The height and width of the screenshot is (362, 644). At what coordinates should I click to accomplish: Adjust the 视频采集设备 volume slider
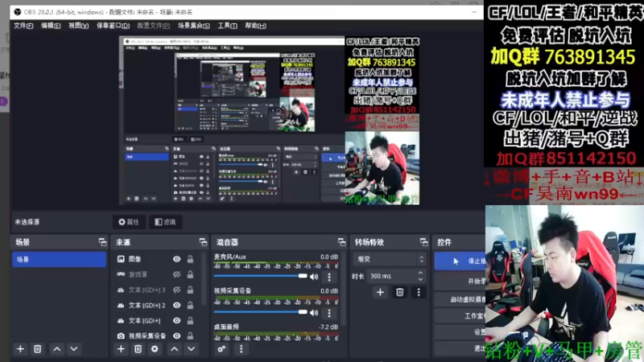tap(260, 312)
